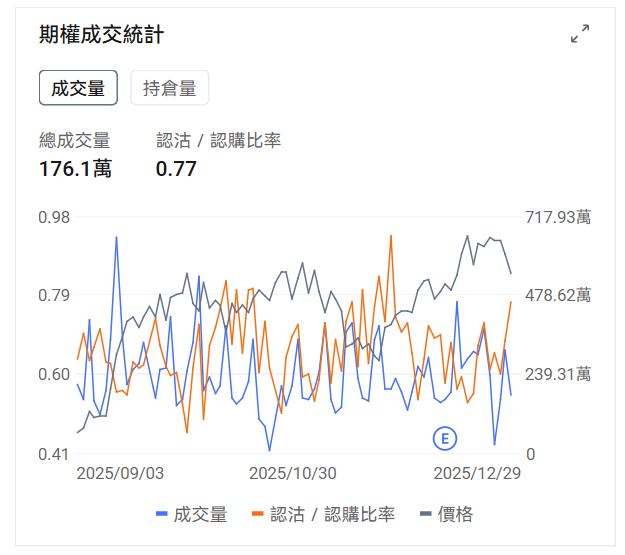The image size is (625, 555).
Task: Click the gray 價格 legend swatch
Action: [x=425, y=514]
